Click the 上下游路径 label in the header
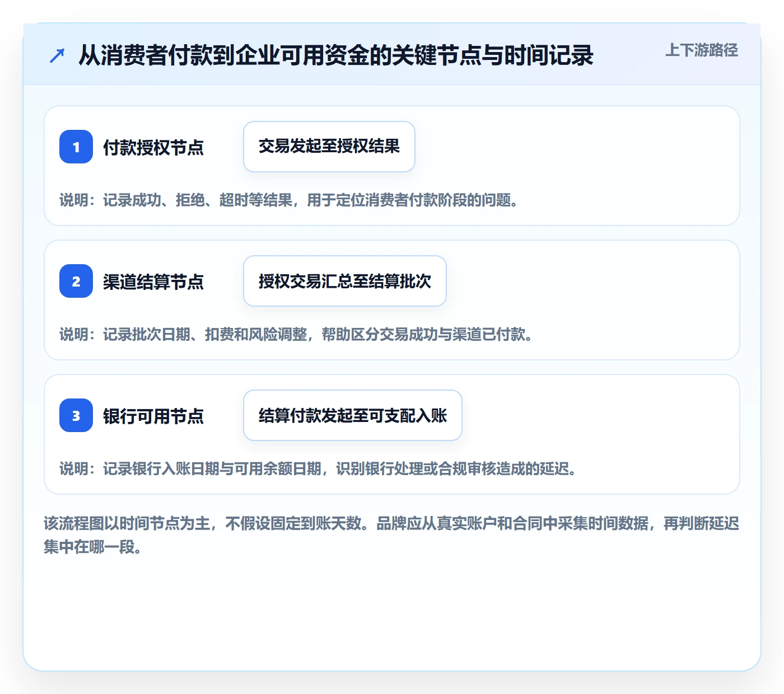This screenshot has width=784, height=694. 701,50
